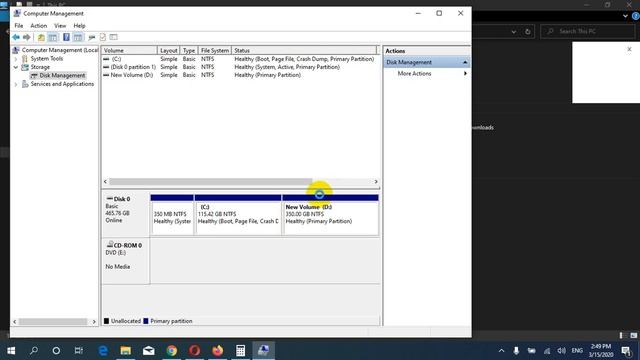This screenshot has height=360, width=640.
Task: Open the Action Center notifications icon
Action: tap(626, 351)
